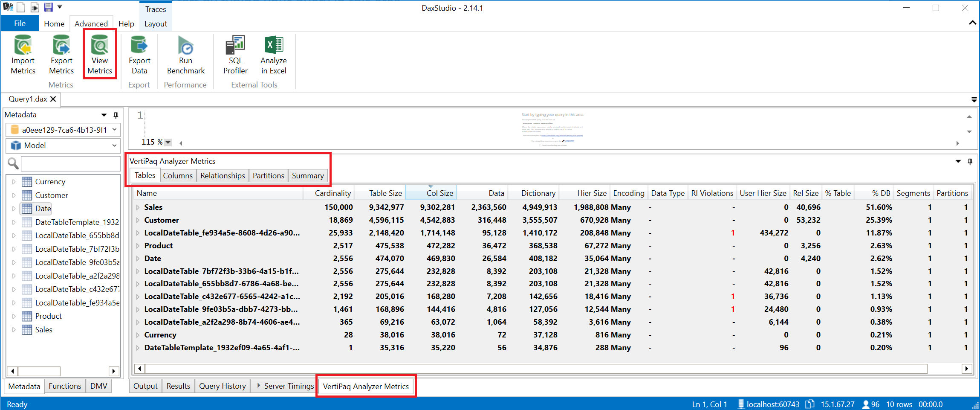Expand the Product row in metrics grid
This screenshot has height=410, width=980.
138,246
